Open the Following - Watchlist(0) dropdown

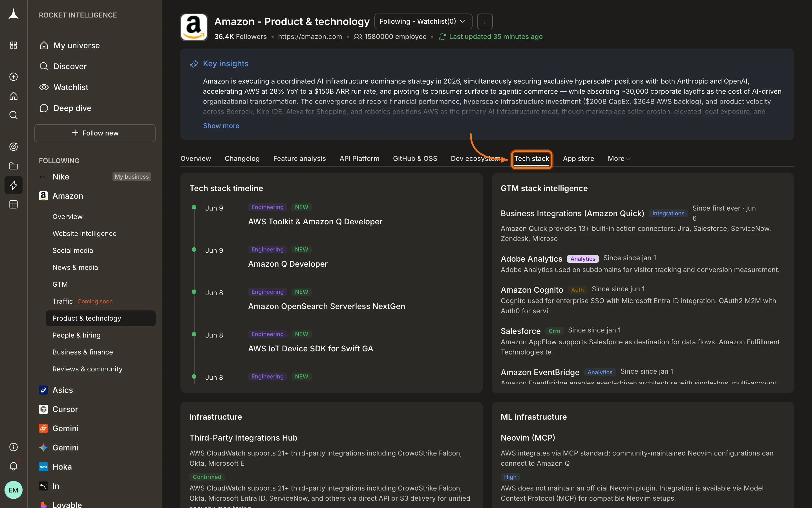(x=423, y=21)
